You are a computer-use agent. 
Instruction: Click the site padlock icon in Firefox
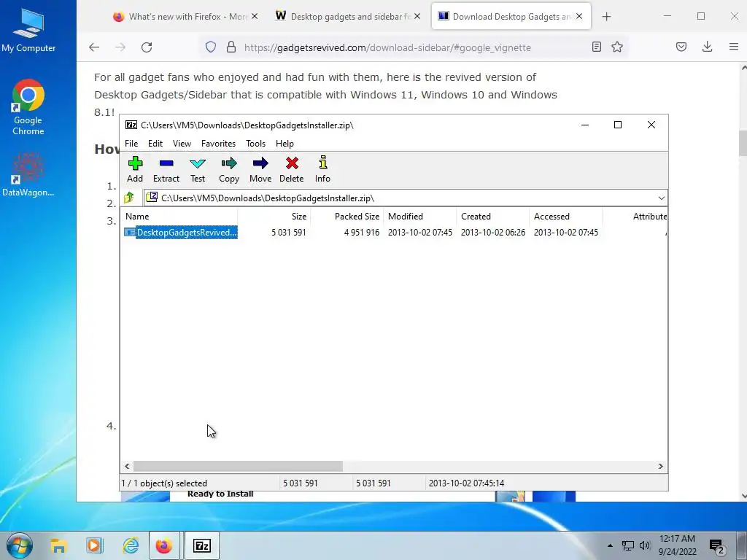231,47
